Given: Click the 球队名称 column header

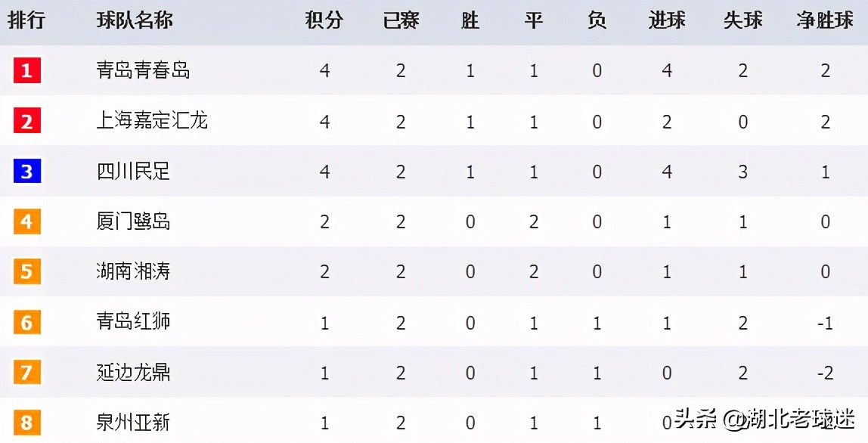Looking at the screenshot, I should pos(135,20).
